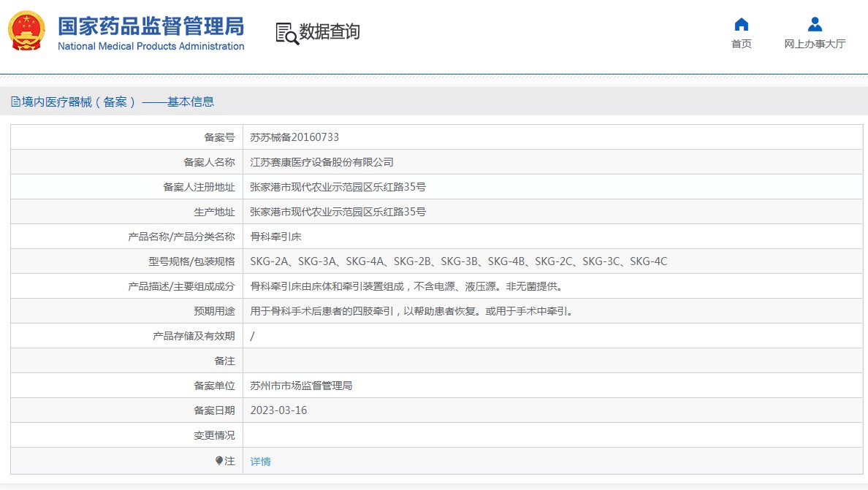Click the 预期用途 label
Image resolution: width=868 pixels, height=490 pixels.
click(x=214, y=311)
